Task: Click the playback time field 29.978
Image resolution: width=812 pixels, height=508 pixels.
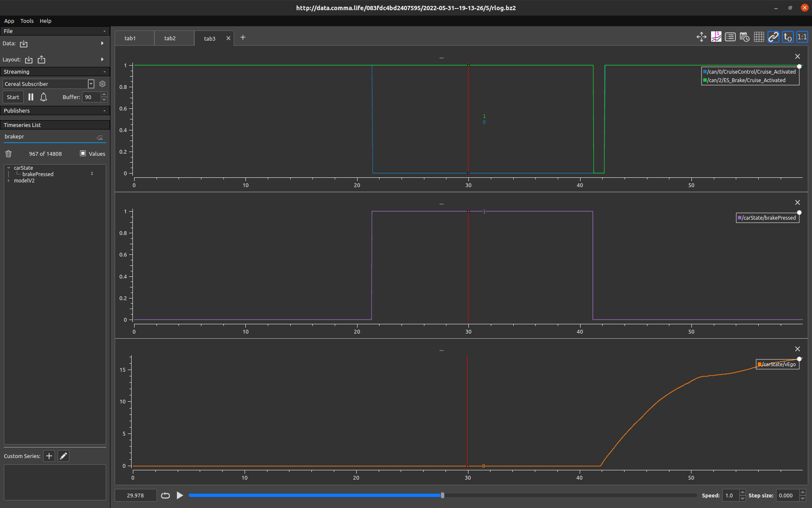Action: click(136, 495)
